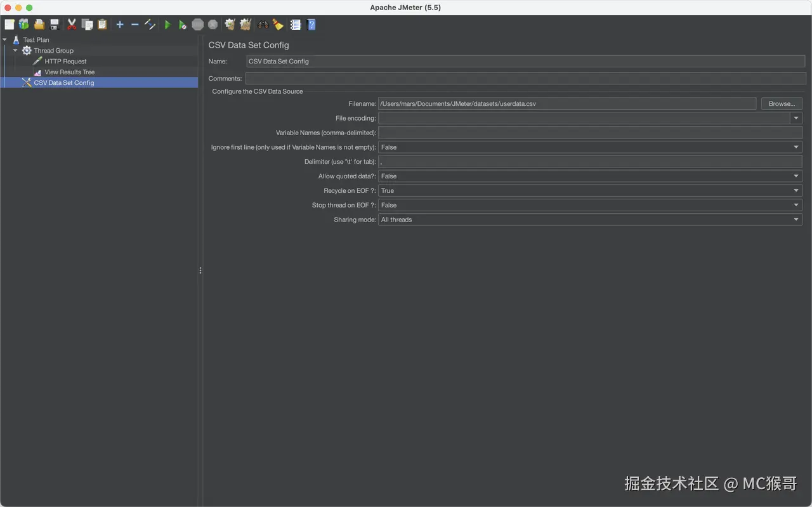Click into the Filename input field
Image resolution: width=812 pixels, height=507 pixels.
567,103
